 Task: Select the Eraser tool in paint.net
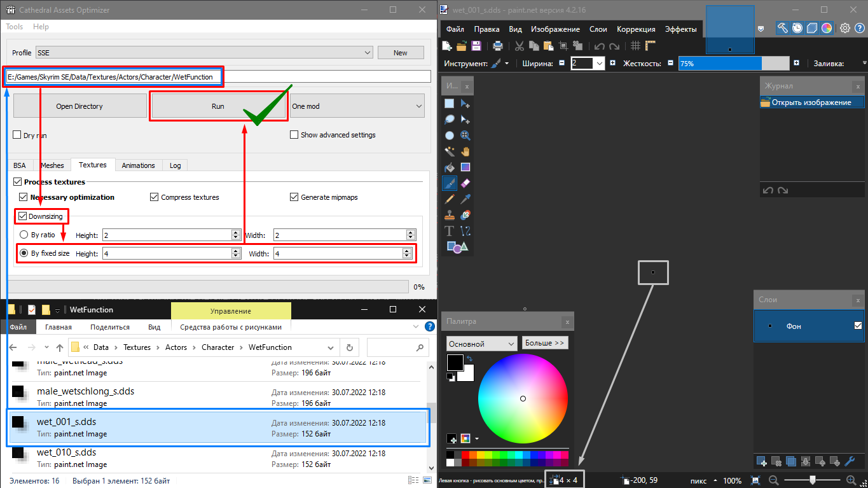point(465,183)
